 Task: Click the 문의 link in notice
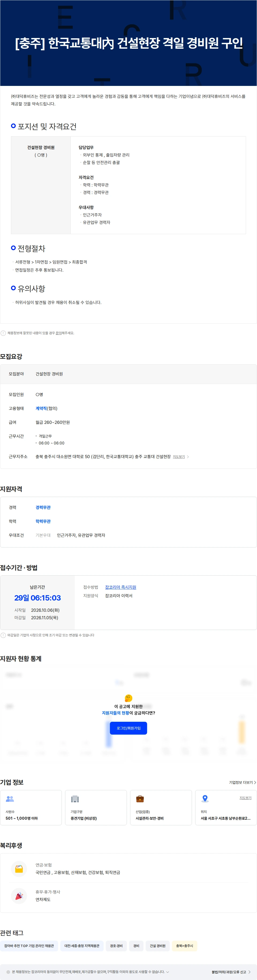click(x=59, y=333)
